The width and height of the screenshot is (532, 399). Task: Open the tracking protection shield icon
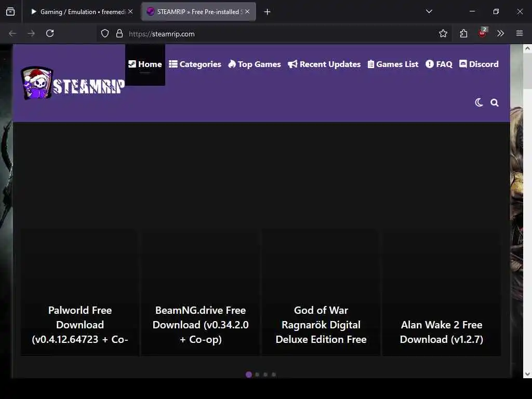click(x=105, y=34)
